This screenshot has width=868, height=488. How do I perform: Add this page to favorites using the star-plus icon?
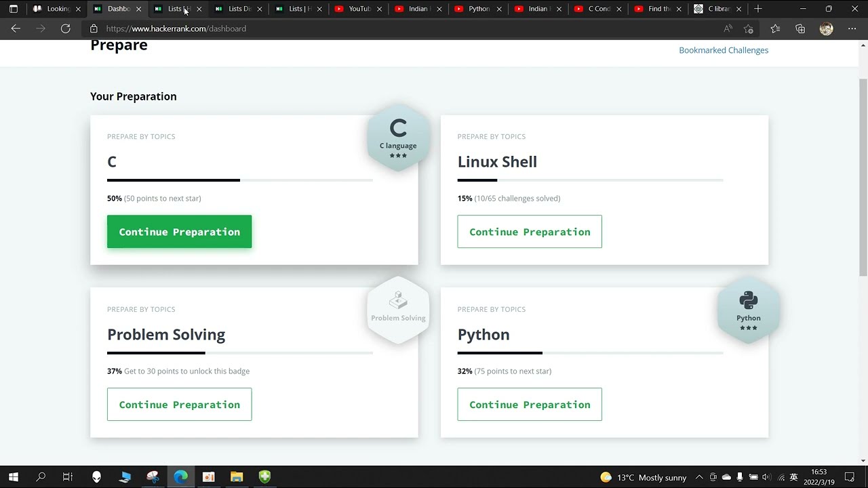[x=749, y=28]
